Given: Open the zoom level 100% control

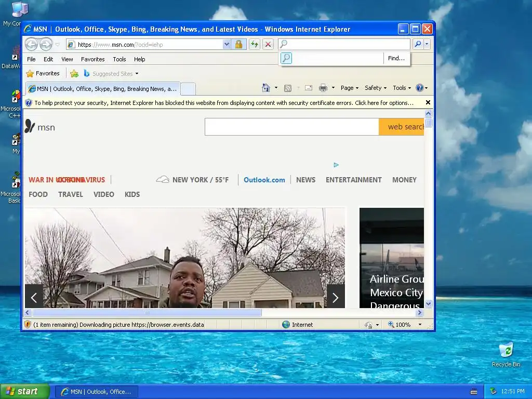Looking at the screenshot, I should 405,325.
